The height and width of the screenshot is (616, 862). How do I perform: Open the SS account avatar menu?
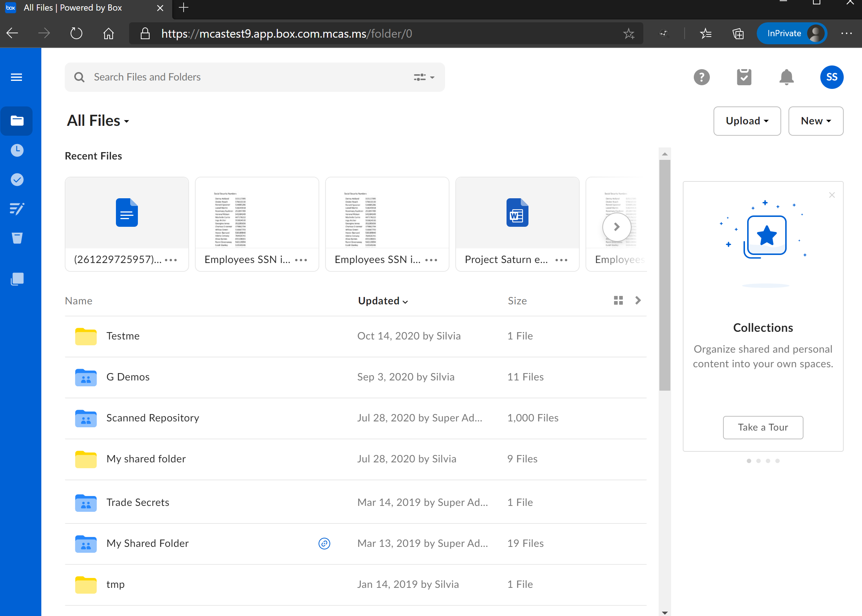[831, 77]
